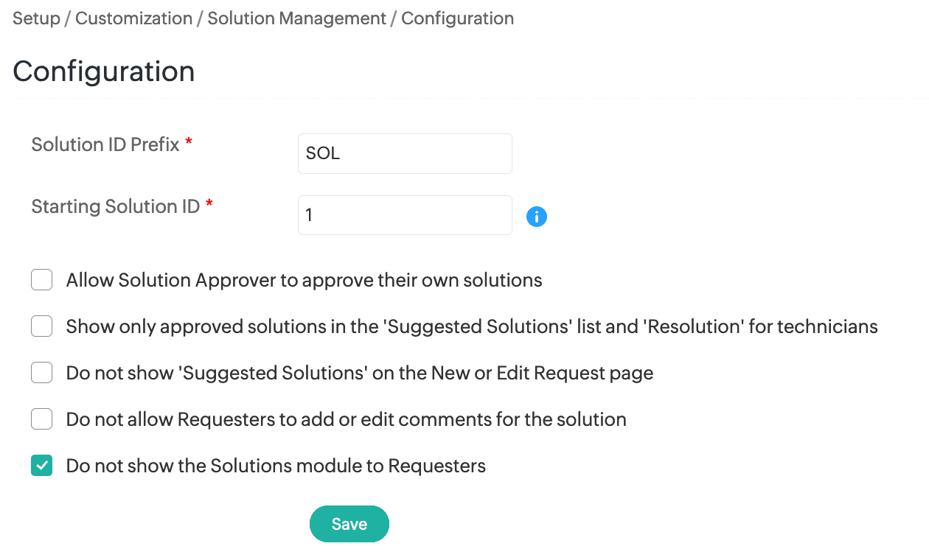The image size is (929, 560).
Task: Click the blue info icon beside Starting Solution ID
Action: tap(537, 217)
